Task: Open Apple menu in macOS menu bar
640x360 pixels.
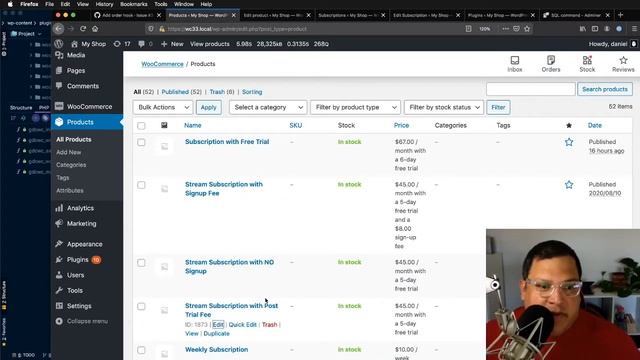Action: pyautogui.click(x=10, y=4)
